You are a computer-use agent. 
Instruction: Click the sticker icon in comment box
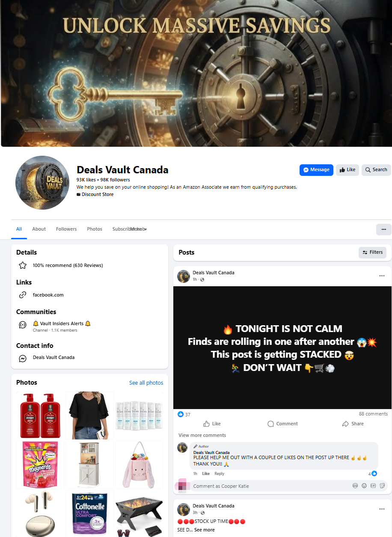point(382,486)
